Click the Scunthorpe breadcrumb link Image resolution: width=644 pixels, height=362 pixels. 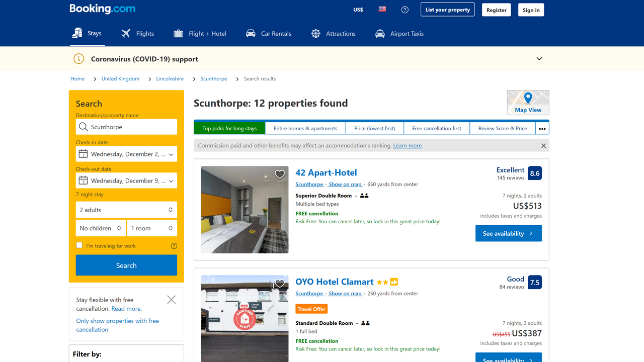coord(214,78)
